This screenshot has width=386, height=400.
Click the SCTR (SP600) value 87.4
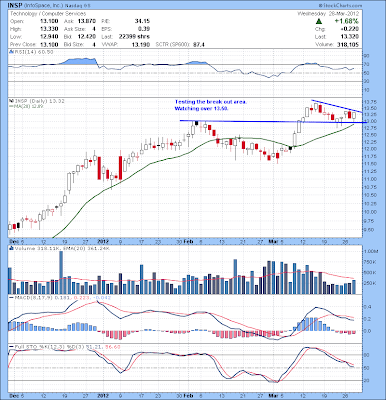tap(199, 44)
